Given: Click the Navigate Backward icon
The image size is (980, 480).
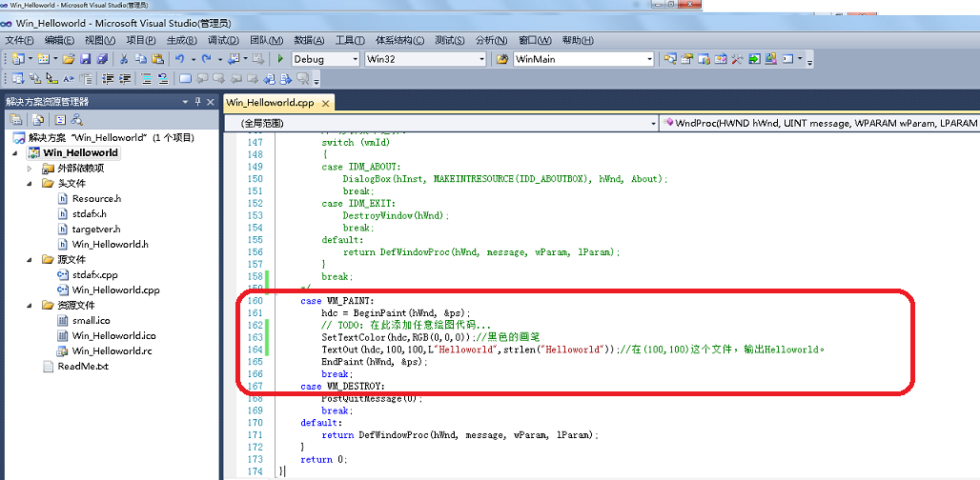Looking at the screenshot, I should click(234, 59).
